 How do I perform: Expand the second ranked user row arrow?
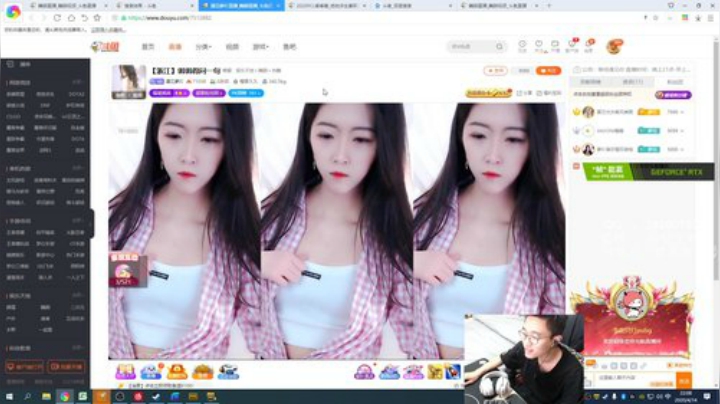point(682,131)
